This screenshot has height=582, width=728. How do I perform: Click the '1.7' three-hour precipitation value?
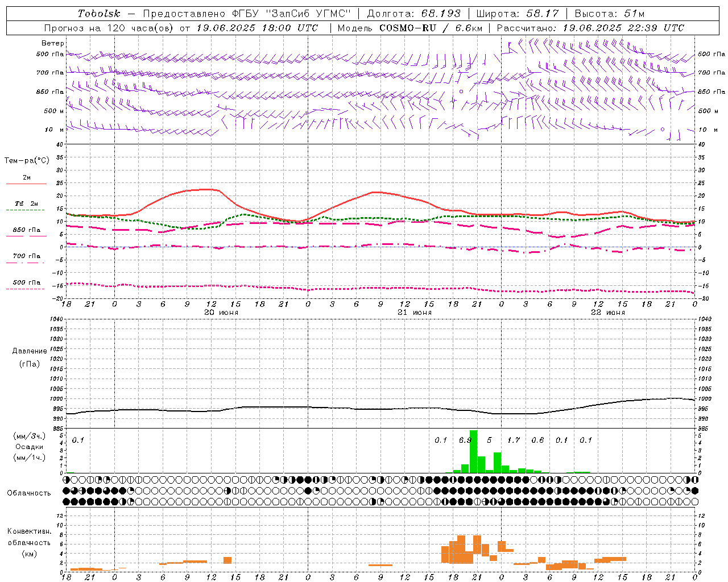(514, 440)
